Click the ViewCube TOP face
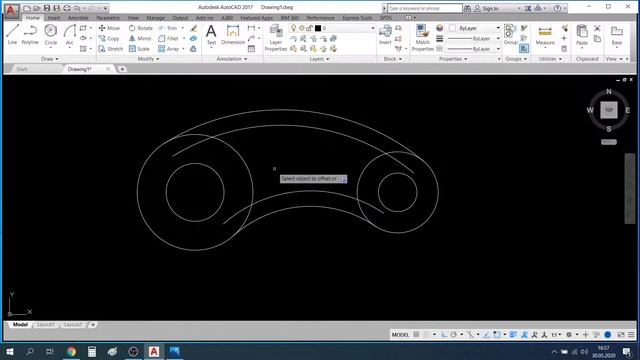 point(609,110)
